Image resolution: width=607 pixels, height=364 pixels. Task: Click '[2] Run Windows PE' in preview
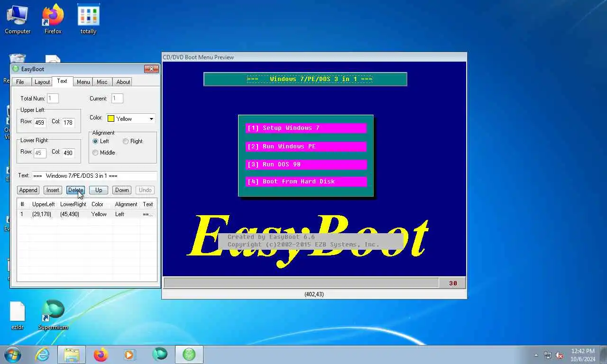click(x=306, y=146)
